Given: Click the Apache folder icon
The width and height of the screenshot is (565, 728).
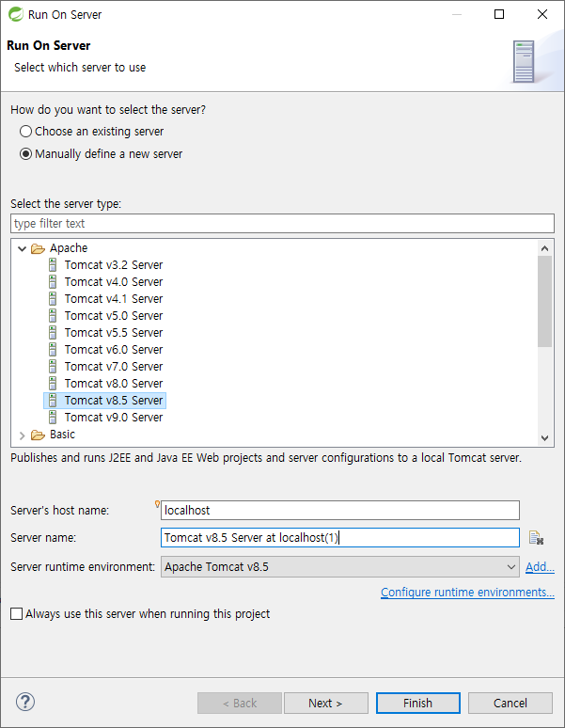Looking at the screenshot, I should (x=38, y=248).
